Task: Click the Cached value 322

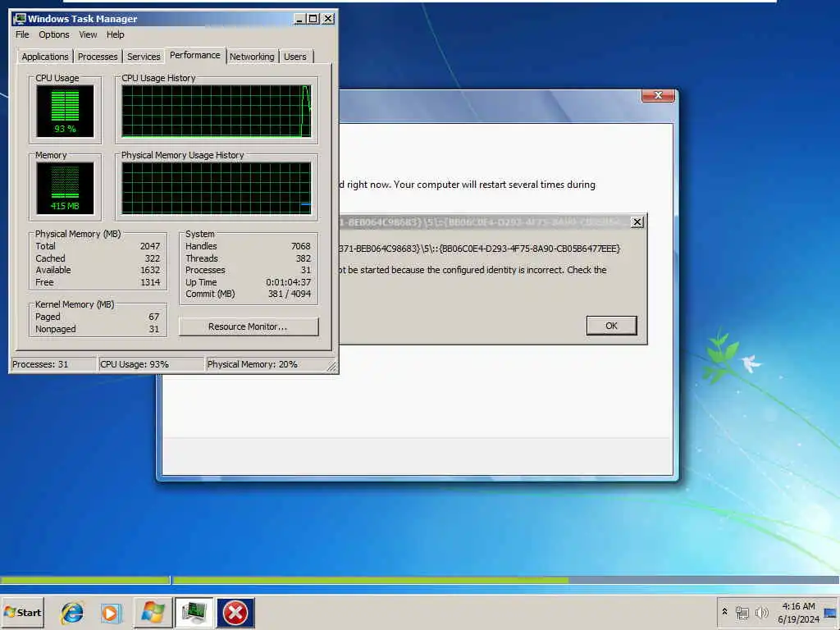Action: point(152,258)
